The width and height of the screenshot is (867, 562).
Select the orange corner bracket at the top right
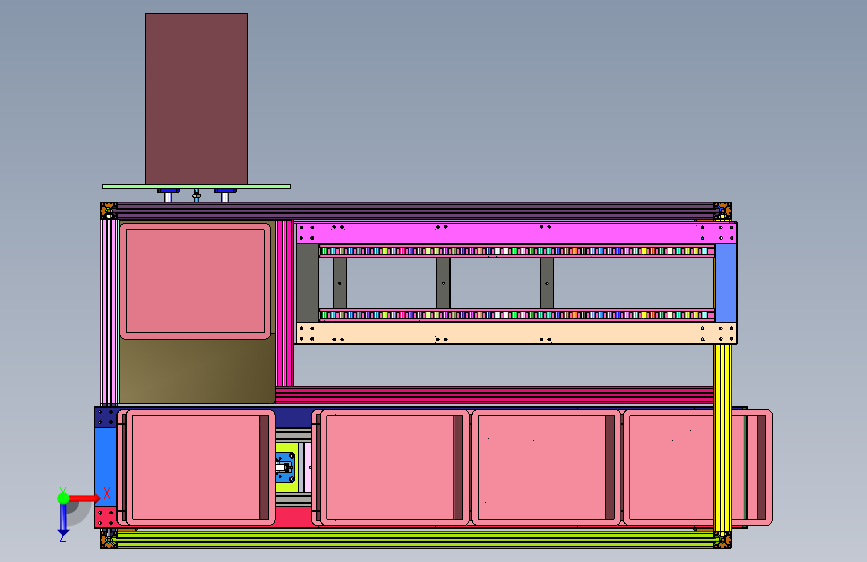[722, 211]
